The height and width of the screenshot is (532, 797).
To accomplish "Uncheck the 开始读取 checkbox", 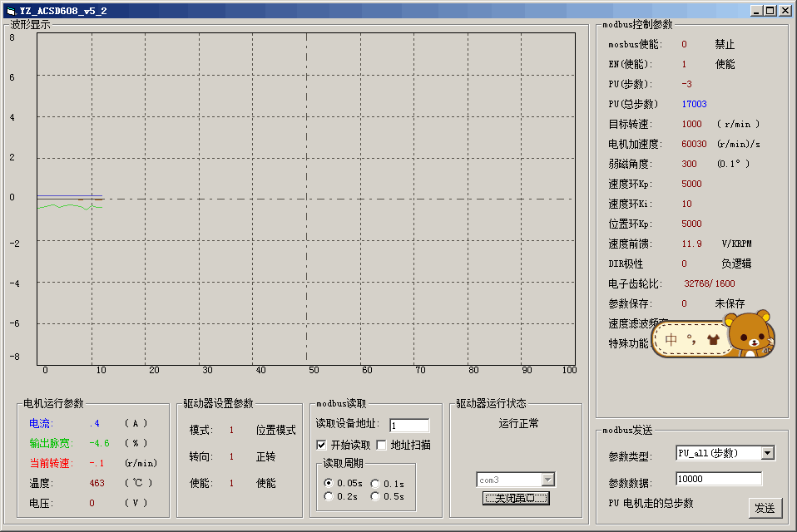I will [x=321, y=445].
